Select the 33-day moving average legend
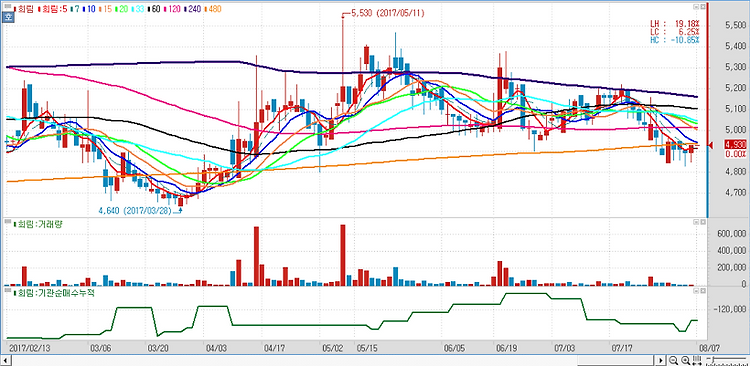 coord(137,9)
